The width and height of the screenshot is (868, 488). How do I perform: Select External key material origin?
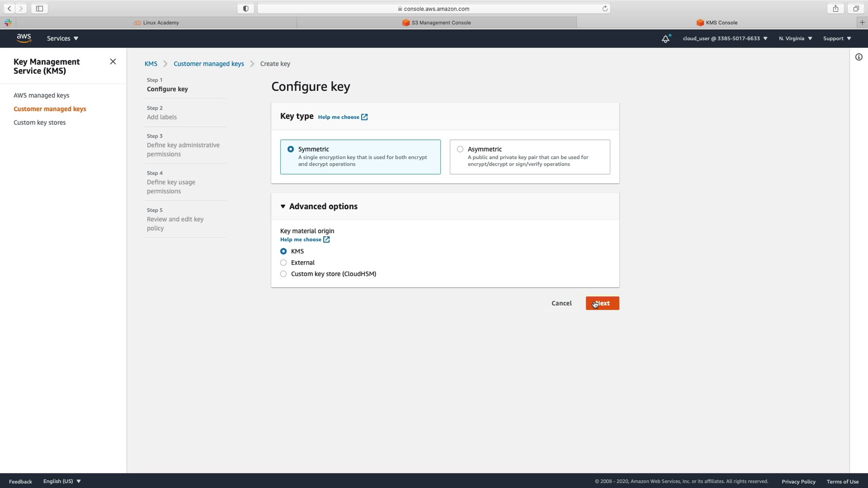pos(283,263)
